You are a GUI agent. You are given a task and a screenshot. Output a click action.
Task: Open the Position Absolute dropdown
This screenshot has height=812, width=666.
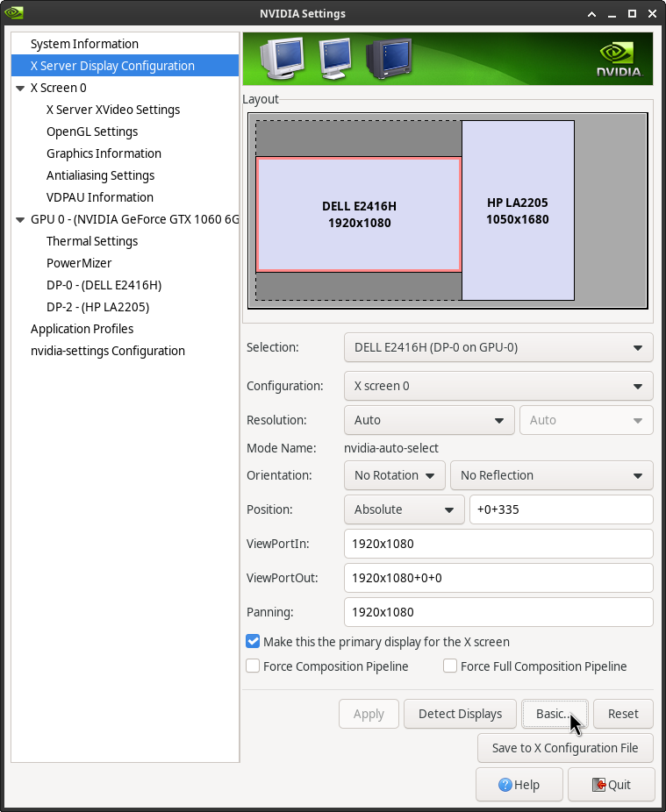pos(404,509)
